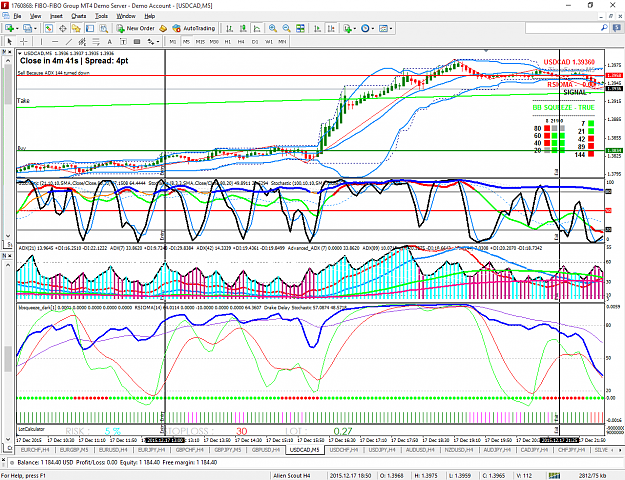625x480 pixels.
Task: Select the Fibonacci retracement tool
Action: pyautogui.click(x=96, y=41)
